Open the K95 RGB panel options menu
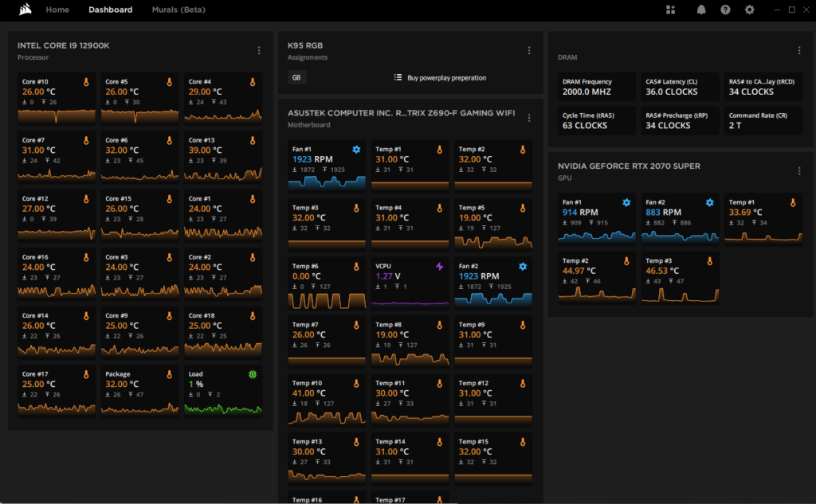816x504 pixels. tap(529, 50)
